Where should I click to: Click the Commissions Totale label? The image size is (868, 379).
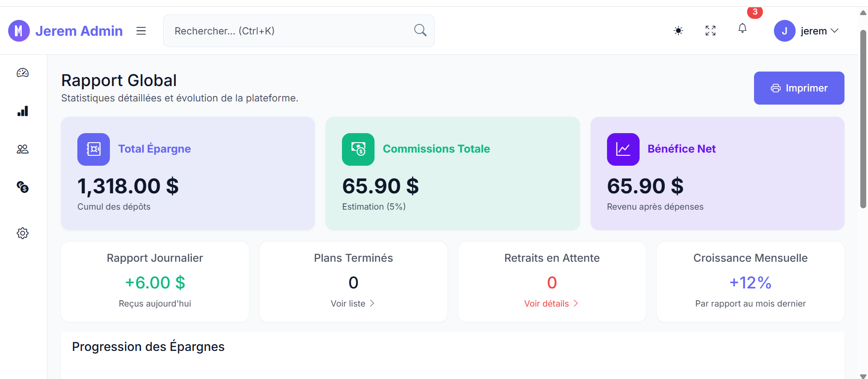[436, 149]
